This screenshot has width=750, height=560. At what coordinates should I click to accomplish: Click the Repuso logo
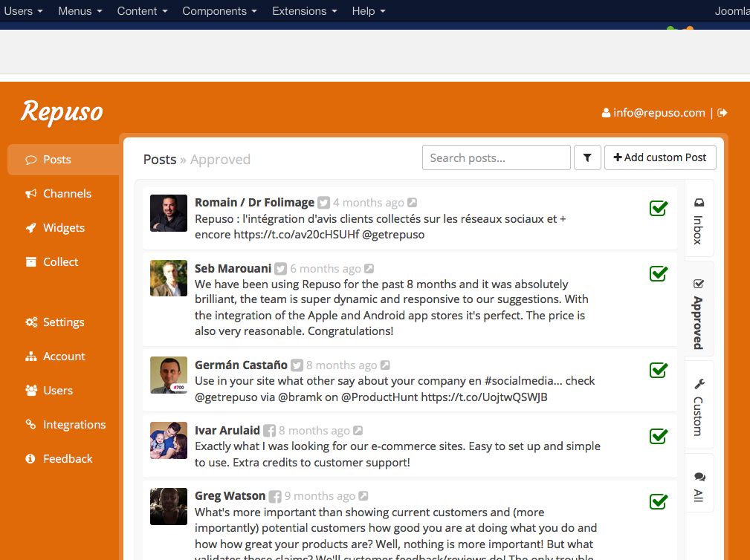tap(62, 112)
